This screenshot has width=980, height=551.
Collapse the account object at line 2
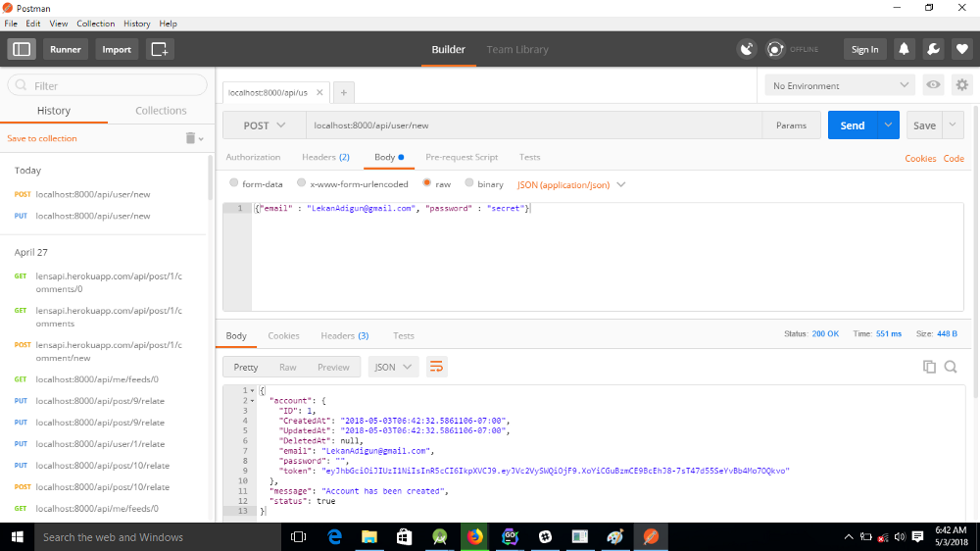coord(252,401)
